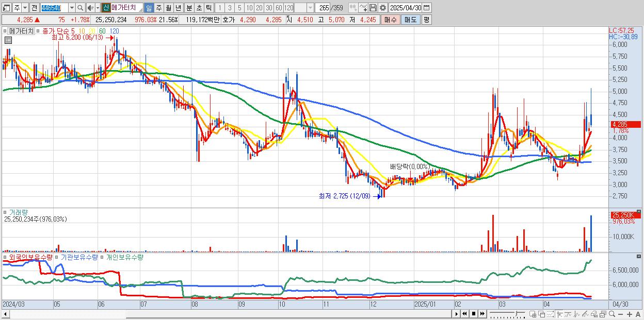
Task: Switch to 초 second chart period
Action: coord(199,8)
